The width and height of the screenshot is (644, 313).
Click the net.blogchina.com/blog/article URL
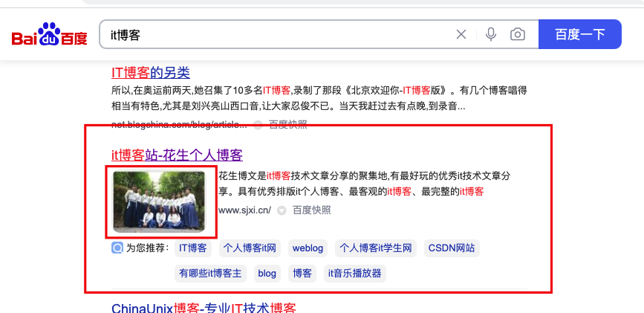coord(179,125)
